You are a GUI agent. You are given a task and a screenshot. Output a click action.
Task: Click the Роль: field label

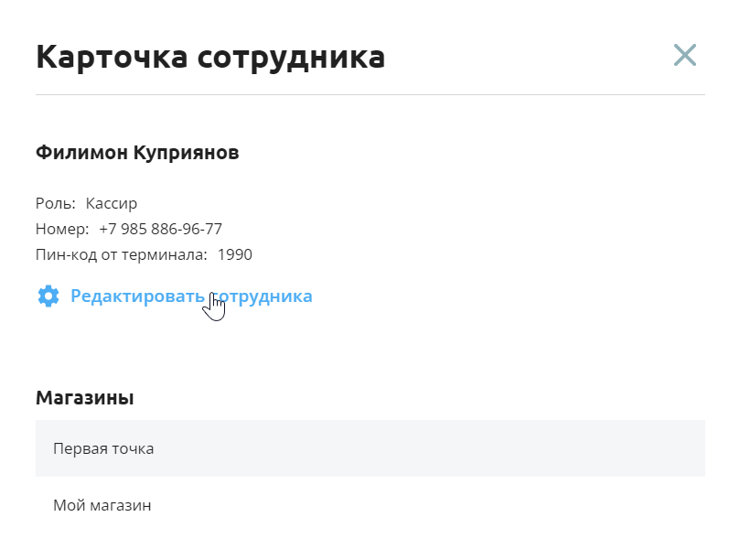pyautogui.click(x=56, y=203)
